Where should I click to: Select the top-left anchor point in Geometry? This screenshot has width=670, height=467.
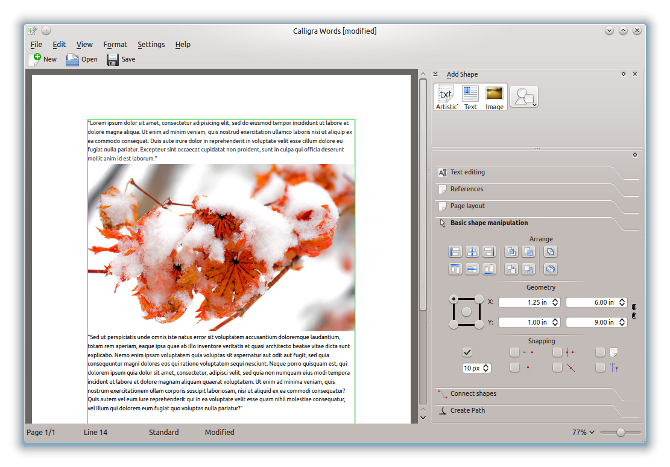453,299
